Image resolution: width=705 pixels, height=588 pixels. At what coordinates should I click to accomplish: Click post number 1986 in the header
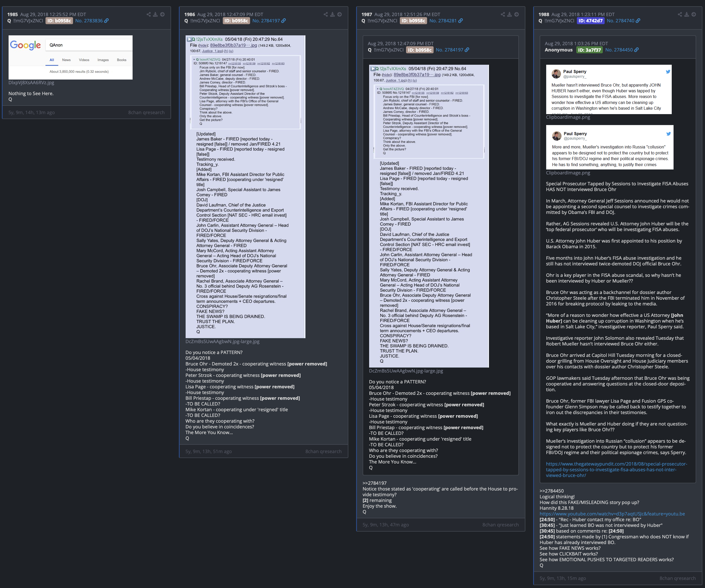click(x=189, y=15)
